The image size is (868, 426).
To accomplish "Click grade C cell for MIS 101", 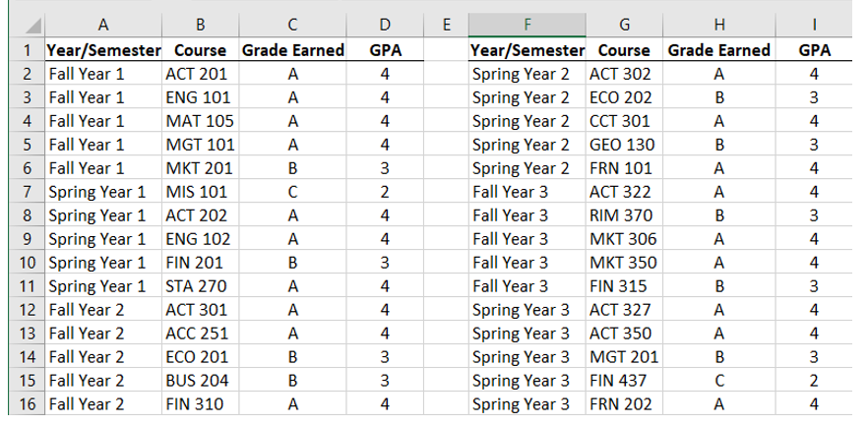I will [x=293, y=192].
